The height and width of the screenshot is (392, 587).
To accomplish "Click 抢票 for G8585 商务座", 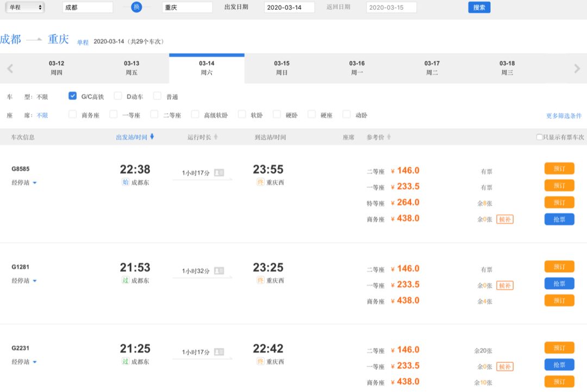I will pos(559,219).
